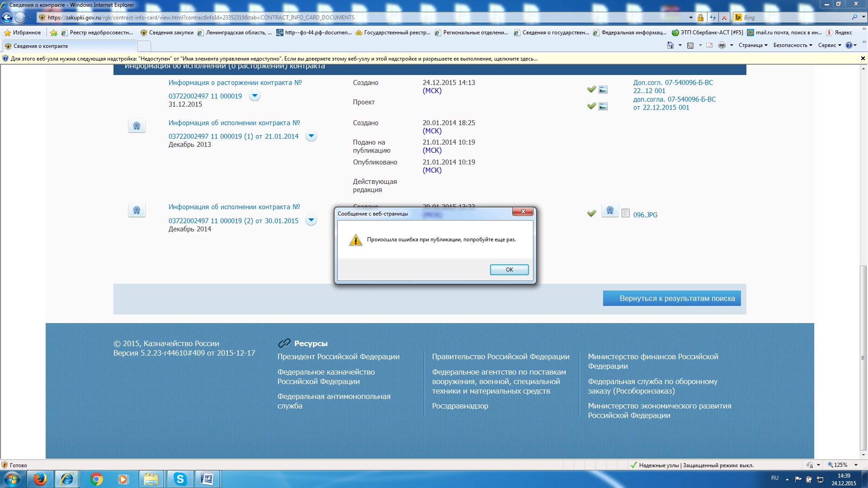Open the search provider dropdown arrow
868x488 pixels.
pyautogui.click(x=863, y=17)
